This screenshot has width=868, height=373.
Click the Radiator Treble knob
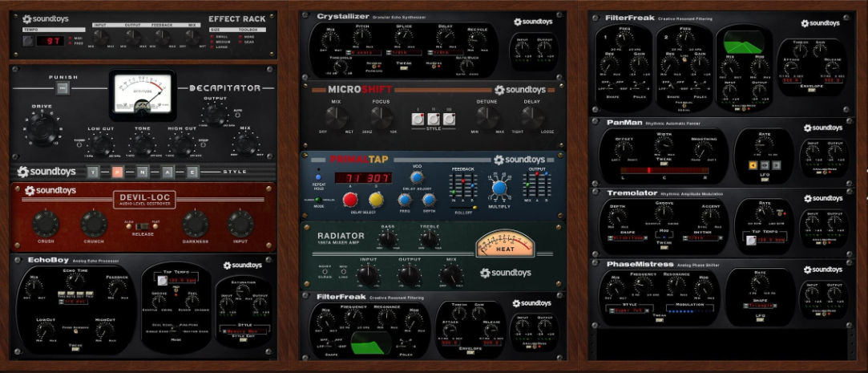430,239
